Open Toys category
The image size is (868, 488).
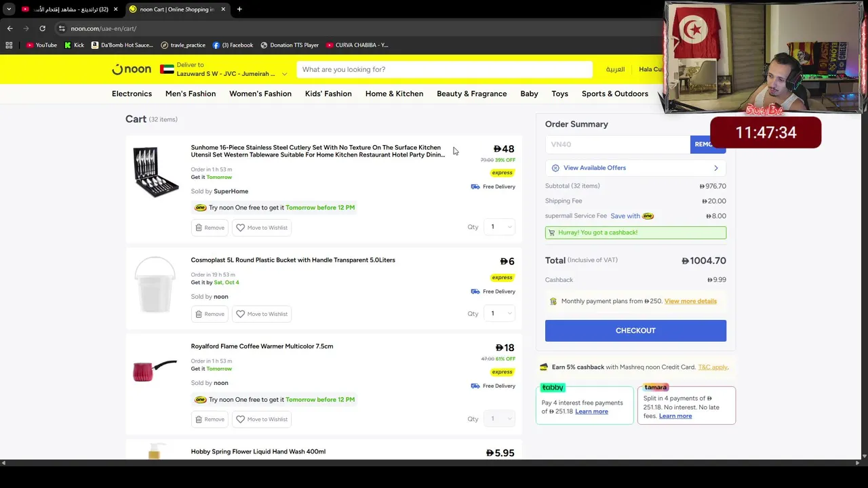pos(559,94)
